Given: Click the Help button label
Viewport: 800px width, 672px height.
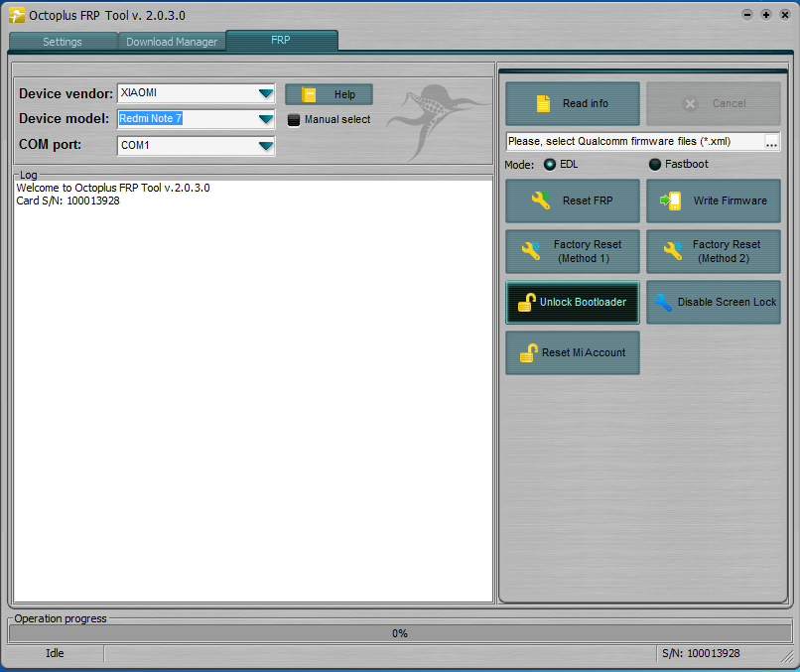Looking at the screenshot, I should [344, 94].
